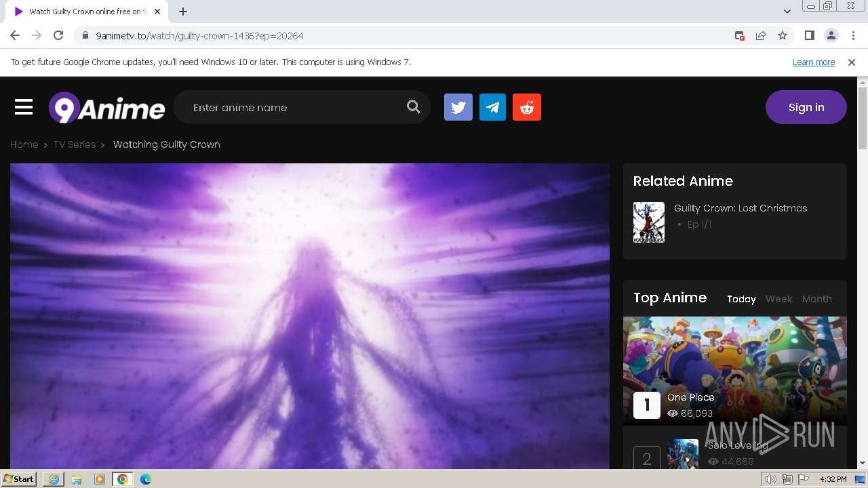Click Solo Leveling thumbnail
Viewport: 868px width, 488px height.
[683, 454]
